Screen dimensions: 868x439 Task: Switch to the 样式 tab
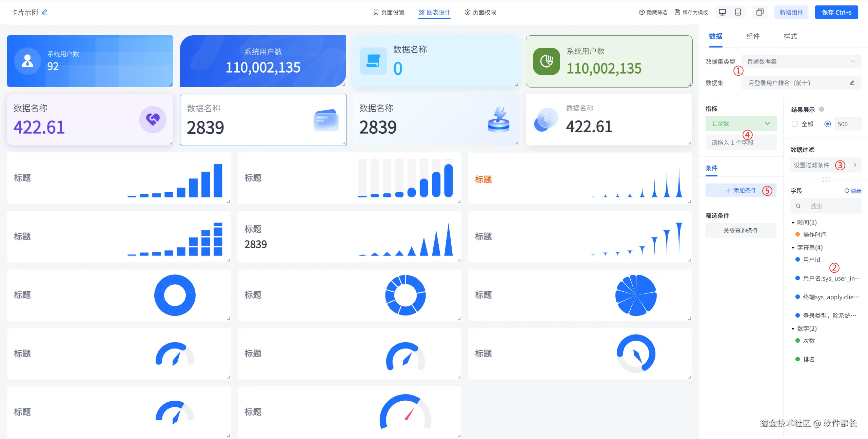pos(790,36)
